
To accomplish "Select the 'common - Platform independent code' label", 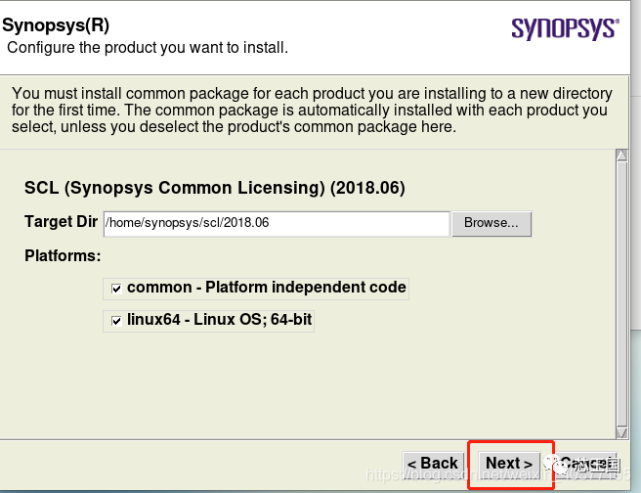I will pos(266,287).
